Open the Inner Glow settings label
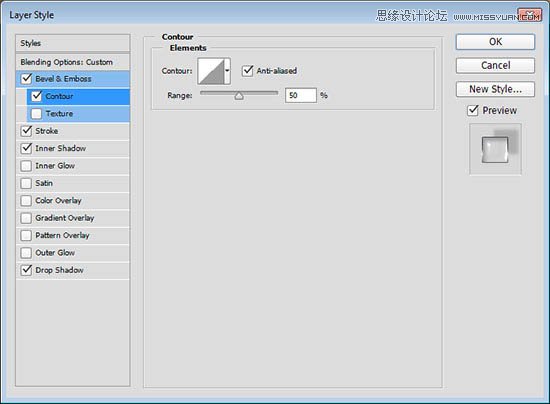Screen dimensions: 550x404 pos(55,166)
